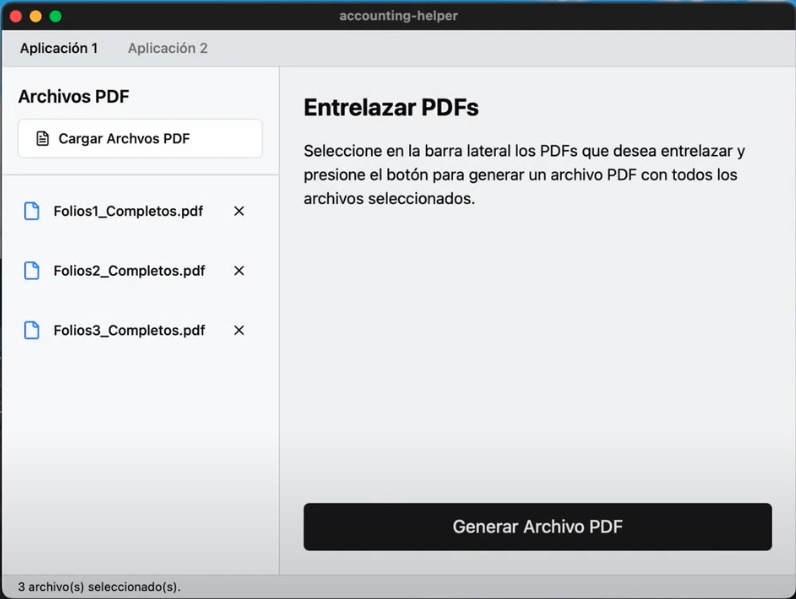796x599 pixels.
Task: Select the Folios3_Completos.pdf file name
Action: point(129,331)
